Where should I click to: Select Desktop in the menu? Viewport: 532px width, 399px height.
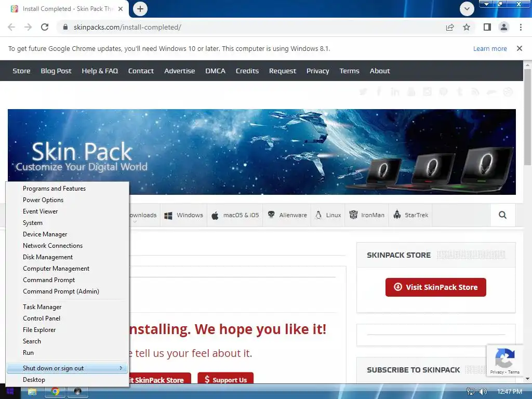pos(34,379)
